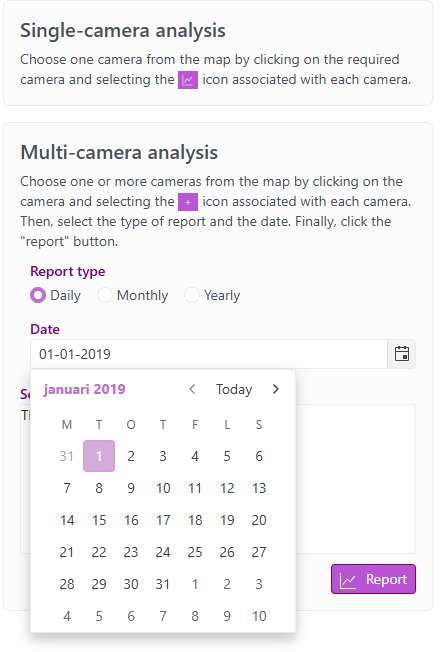
Task: Jump to Today in the calendar
Action: pos(234,389)
